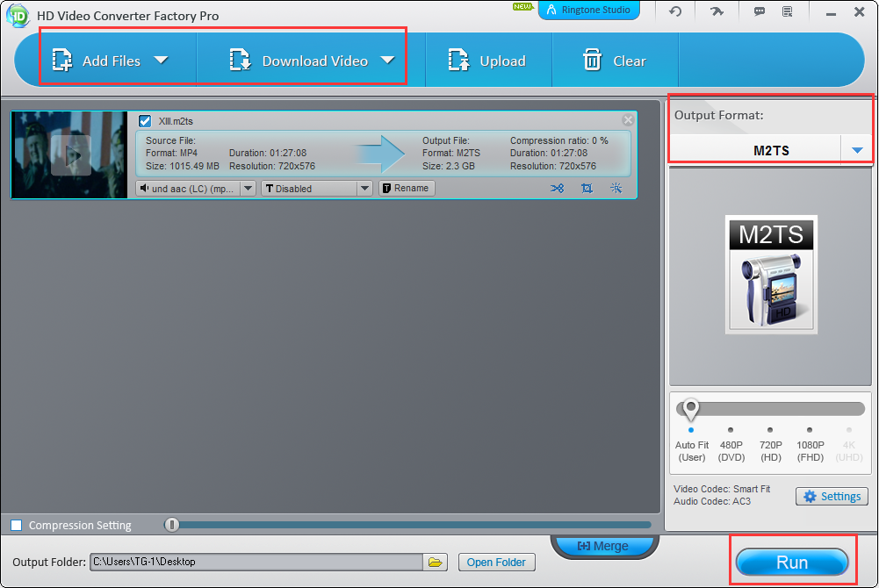This screenshot has width=879, height=588.
Task: Minimize the converter window
Action: [x=831, y=12]
